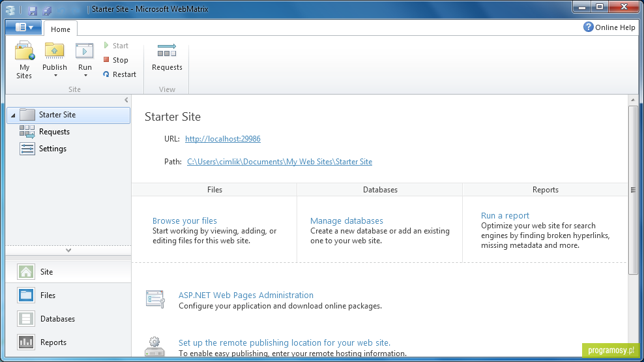Switch to the Databases workspace
This screenshot has width=644, height=362.
click(68, 318)
